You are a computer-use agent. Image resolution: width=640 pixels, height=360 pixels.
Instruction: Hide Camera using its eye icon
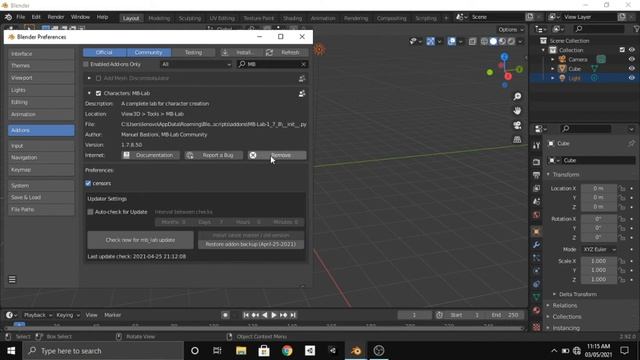click(x=631, y=59)
